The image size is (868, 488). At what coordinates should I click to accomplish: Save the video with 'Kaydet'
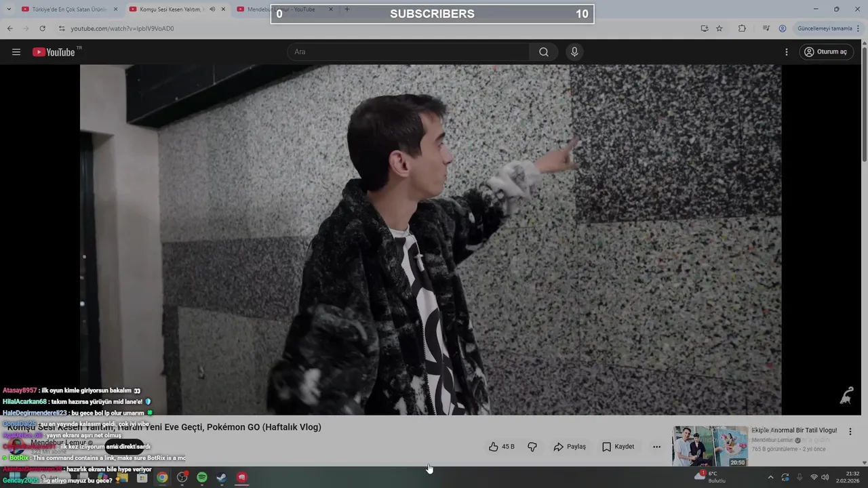[x=618, y=447]
